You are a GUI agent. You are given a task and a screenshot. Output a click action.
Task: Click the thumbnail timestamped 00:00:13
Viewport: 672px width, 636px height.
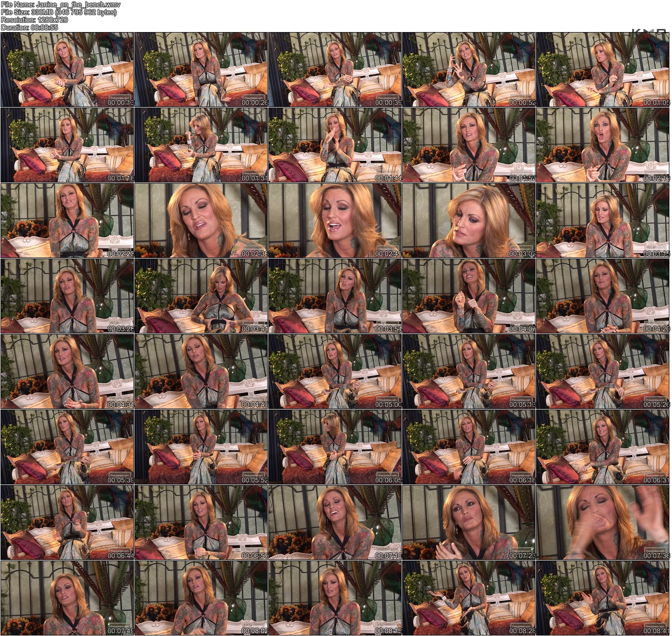click(x=67, y=69)
